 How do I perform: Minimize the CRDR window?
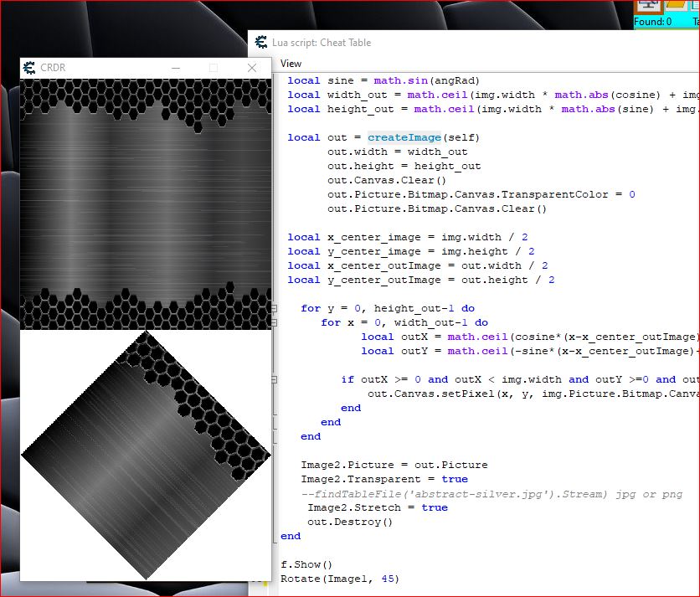176,68
